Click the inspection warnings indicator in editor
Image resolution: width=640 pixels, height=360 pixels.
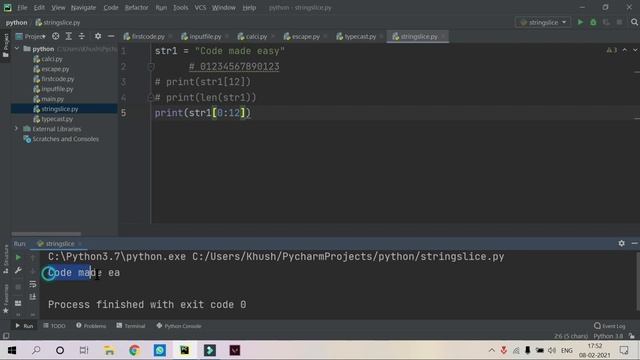(611, 50)
